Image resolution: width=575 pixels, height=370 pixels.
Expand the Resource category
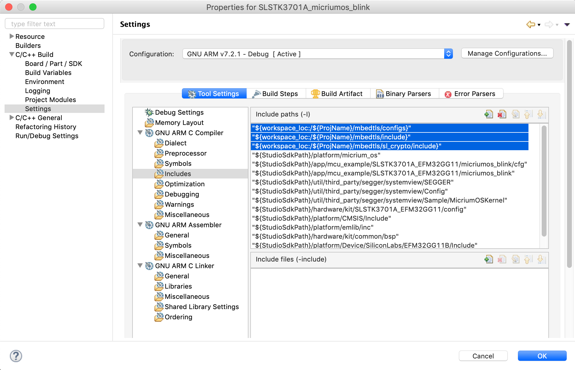point(11,36)
